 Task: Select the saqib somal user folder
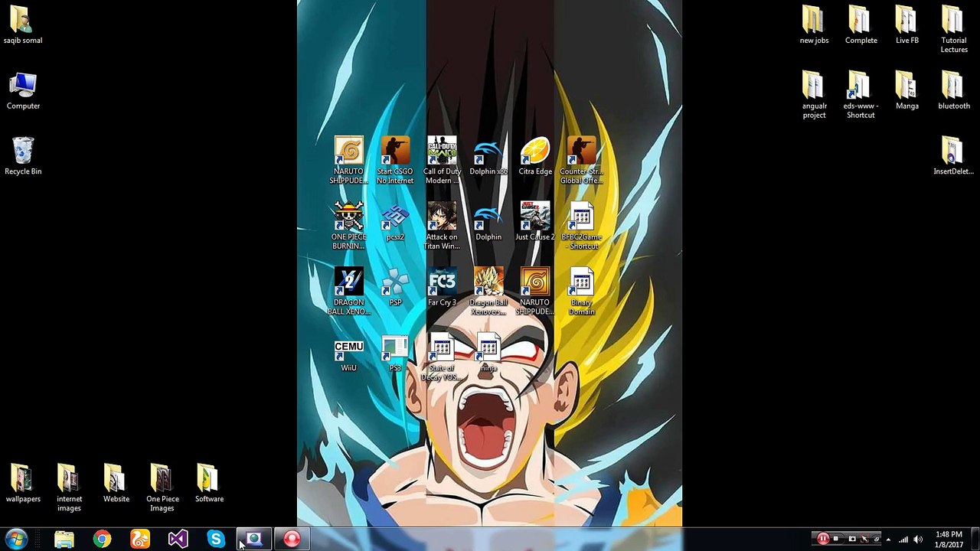tap(23, 25)
